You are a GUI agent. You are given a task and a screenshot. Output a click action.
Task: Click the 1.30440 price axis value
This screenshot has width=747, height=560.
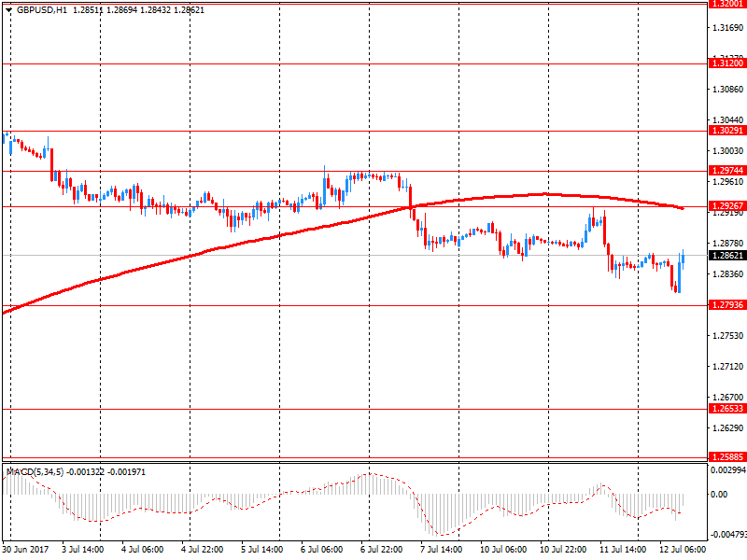tap(727, 120)
